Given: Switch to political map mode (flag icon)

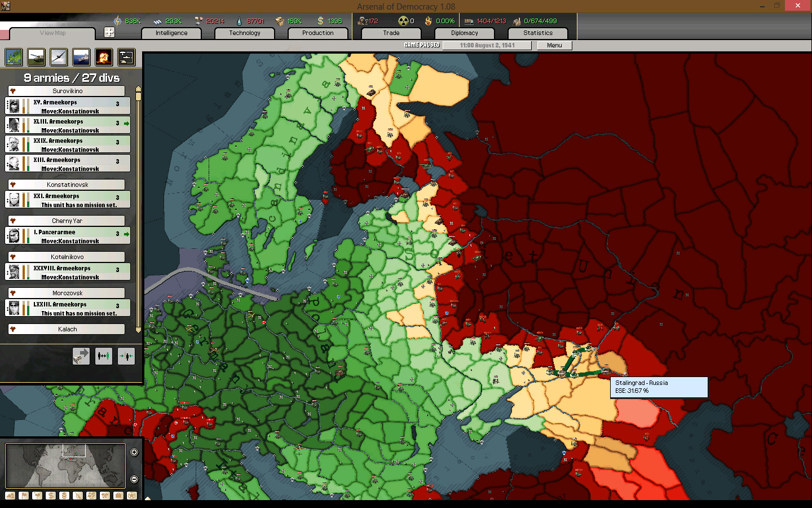Looking at the screenshot, I should tap(24, 496).
